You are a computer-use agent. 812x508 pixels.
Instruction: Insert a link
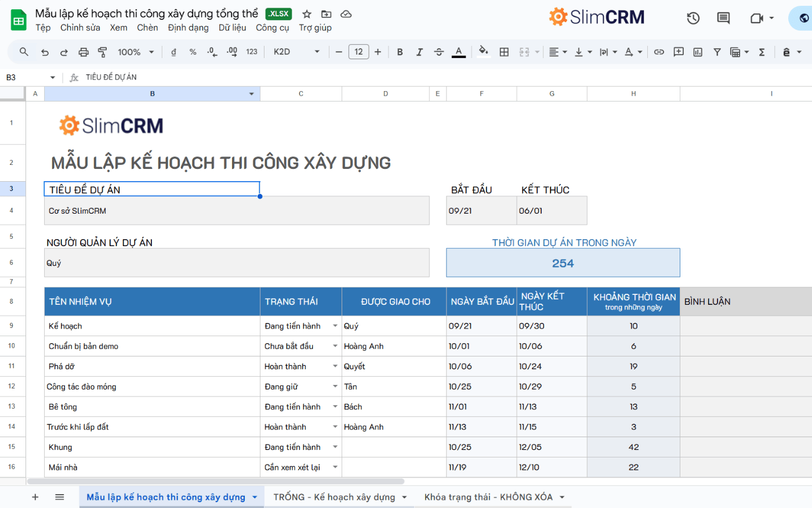659,52
